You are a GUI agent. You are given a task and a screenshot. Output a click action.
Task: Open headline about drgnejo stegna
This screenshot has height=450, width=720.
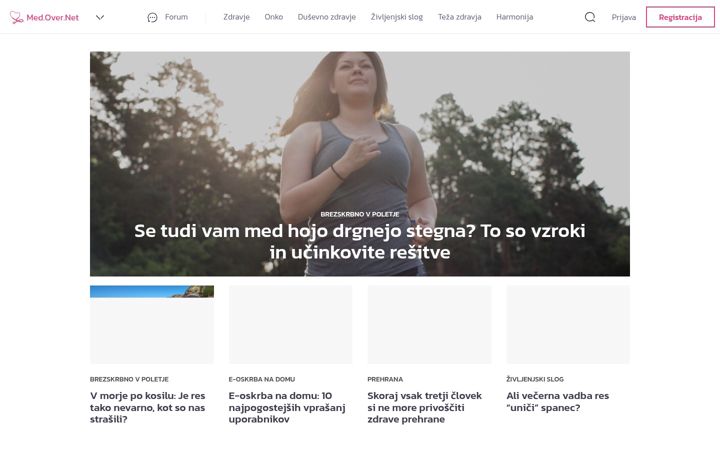pos(360,242)
